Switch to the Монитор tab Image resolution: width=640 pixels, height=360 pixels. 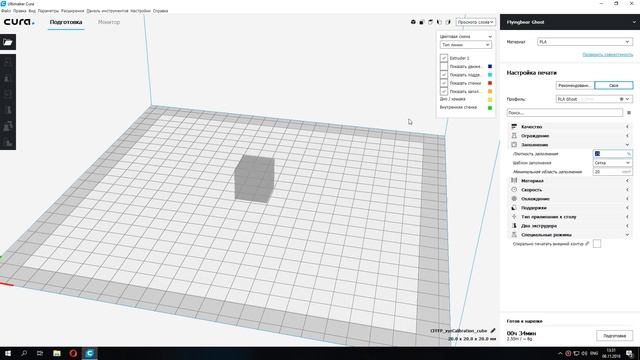pos(109,22)
